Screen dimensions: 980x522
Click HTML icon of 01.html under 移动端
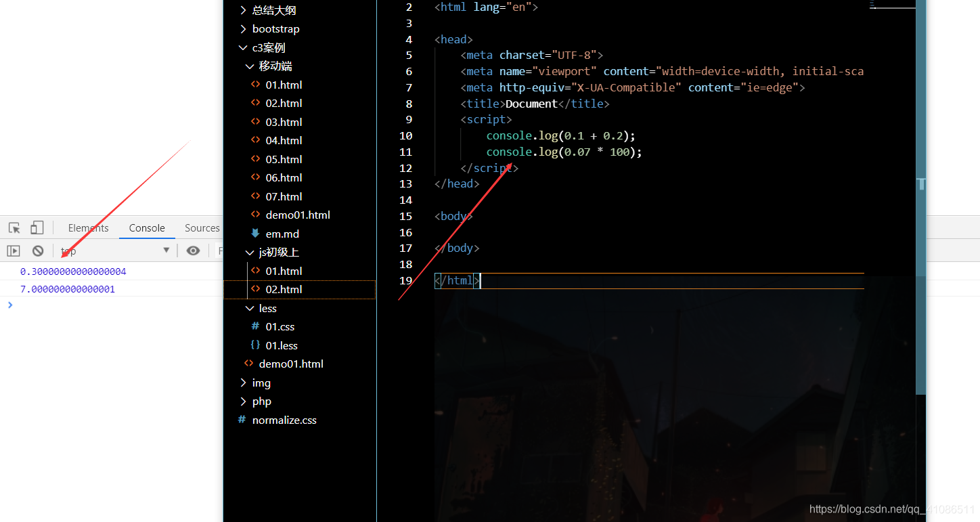[255, 85]
